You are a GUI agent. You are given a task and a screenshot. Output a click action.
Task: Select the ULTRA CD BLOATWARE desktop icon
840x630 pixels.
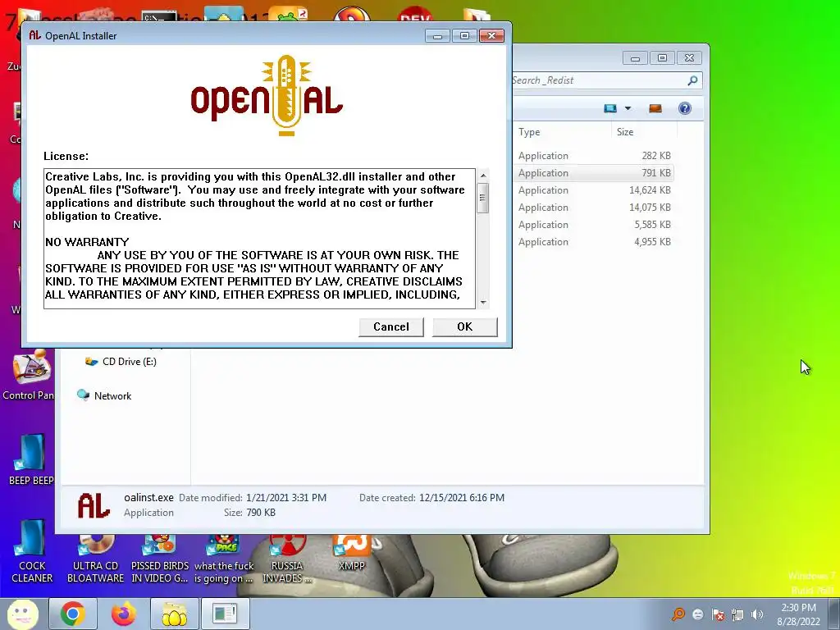pos(95,559)
